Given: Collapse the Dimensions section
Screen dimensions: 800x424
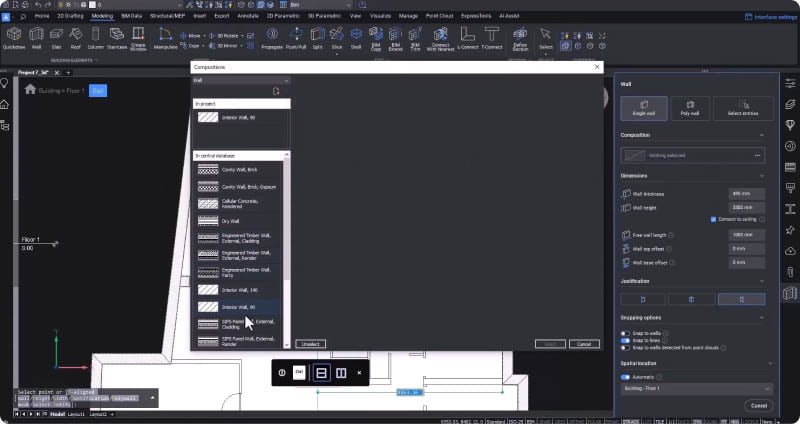Looking at the screenshot, I should 762,176.
